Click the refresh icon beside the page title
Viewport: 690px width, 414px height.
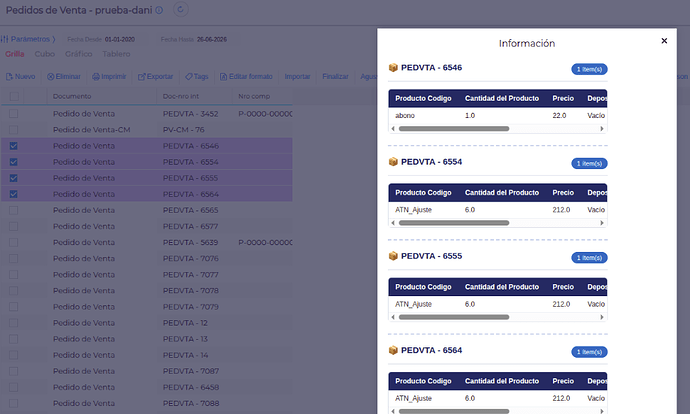point(180,9)
